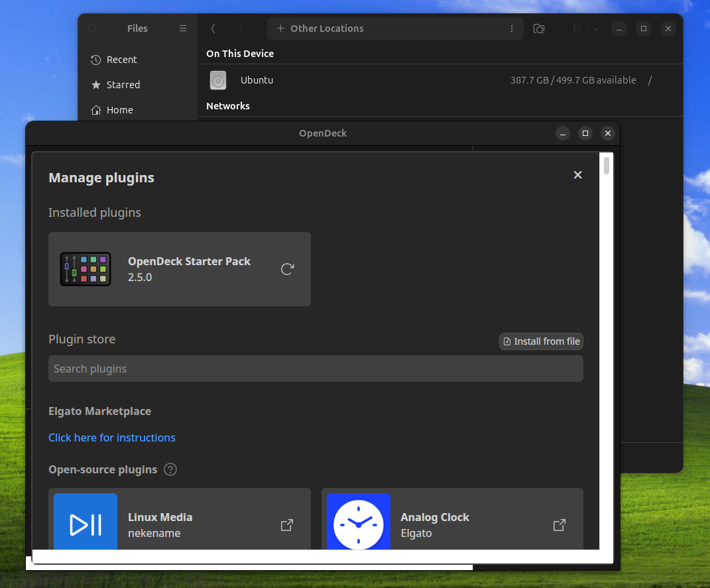
Task: Open Recent in the Files sidebar
Action: coord(138,60)
